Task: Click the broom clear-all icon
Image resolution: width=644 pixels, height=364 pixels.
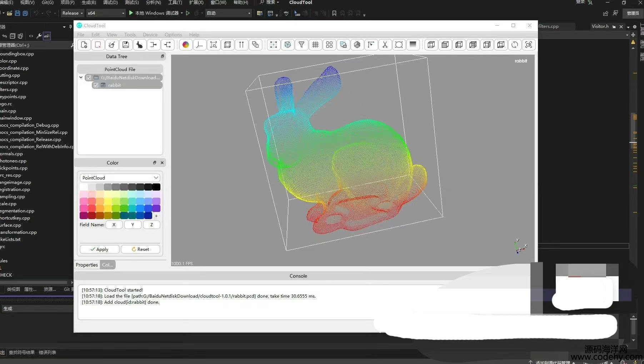Action: pyautogui.click(x=112, y=45)
